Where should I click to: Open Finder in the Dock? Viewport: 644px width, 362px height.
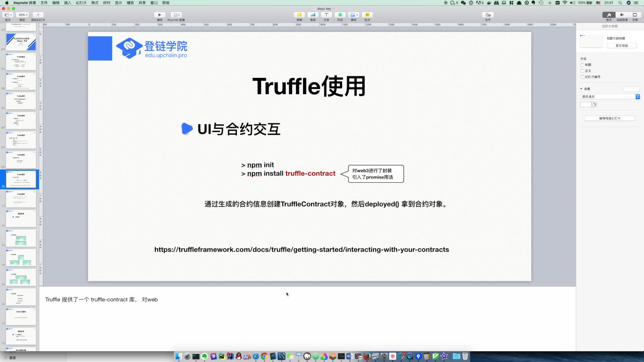coord(179,356)
